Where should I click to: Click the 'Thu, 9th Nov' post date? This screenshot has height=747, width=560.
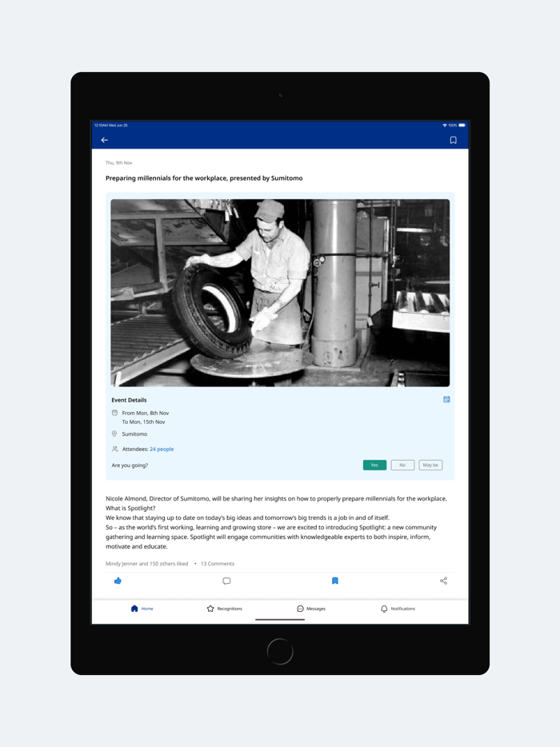click(x=118, y=163)
